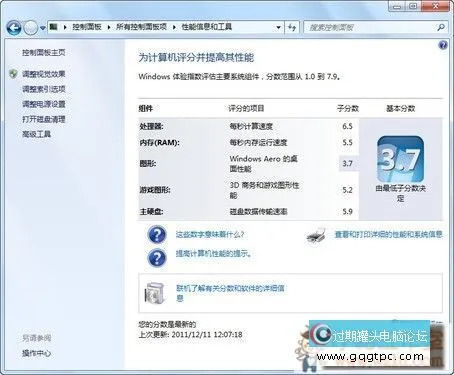Click 每秒计算速度 description

pos(251,126)
